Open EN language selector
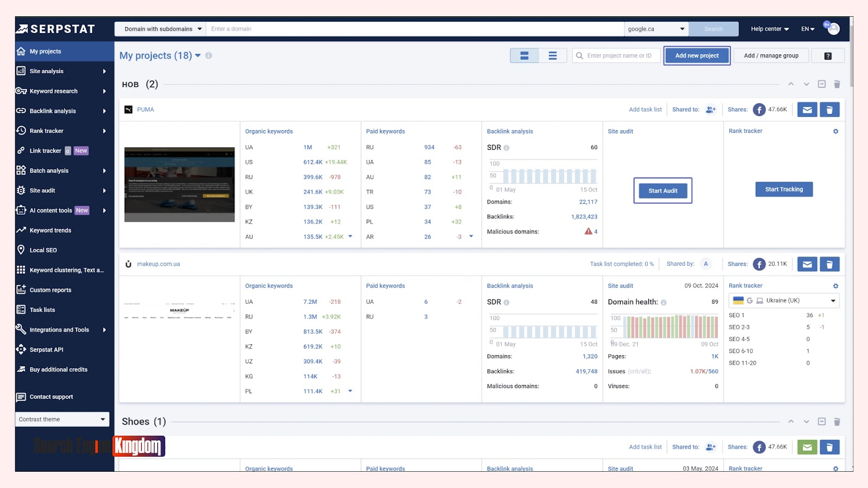 (808, 29)
